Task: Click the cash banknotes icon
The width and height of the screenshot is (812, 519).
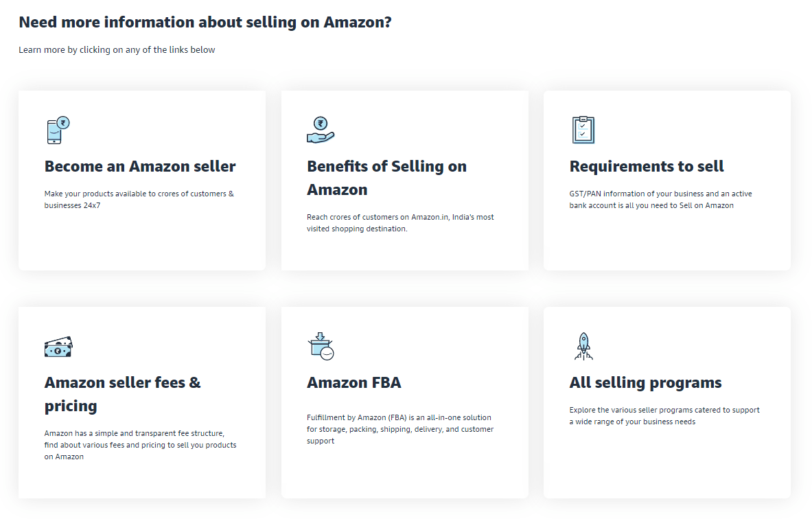Action: coord(58,347)
